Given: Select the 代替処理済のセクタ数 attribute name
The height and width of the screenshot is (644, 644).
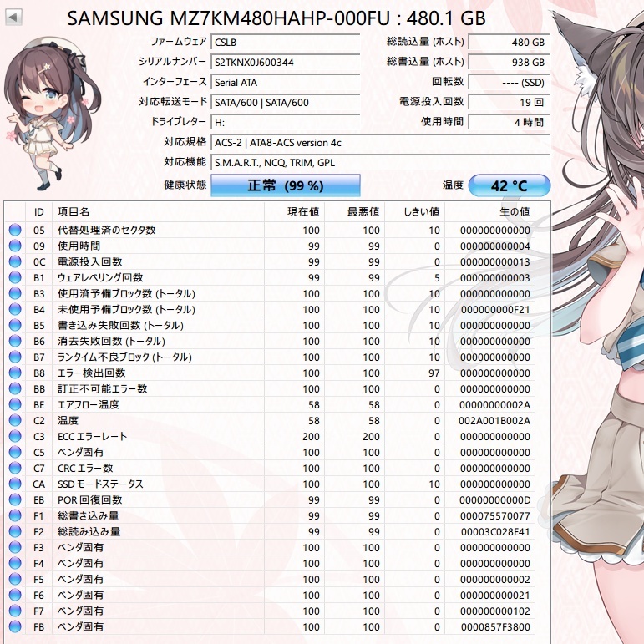Looking at the screenshot, I should (106, 230).
